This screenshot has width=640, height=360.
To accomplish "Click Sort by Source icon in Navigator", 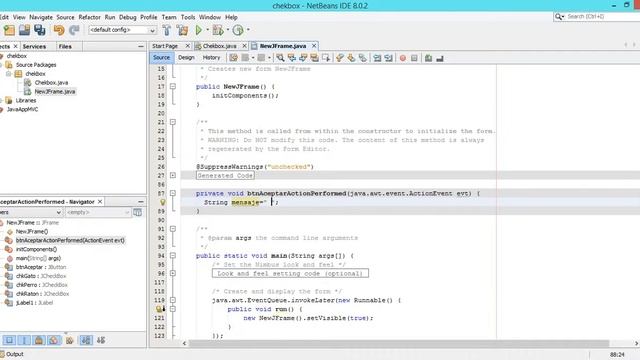I will point(101,340).
